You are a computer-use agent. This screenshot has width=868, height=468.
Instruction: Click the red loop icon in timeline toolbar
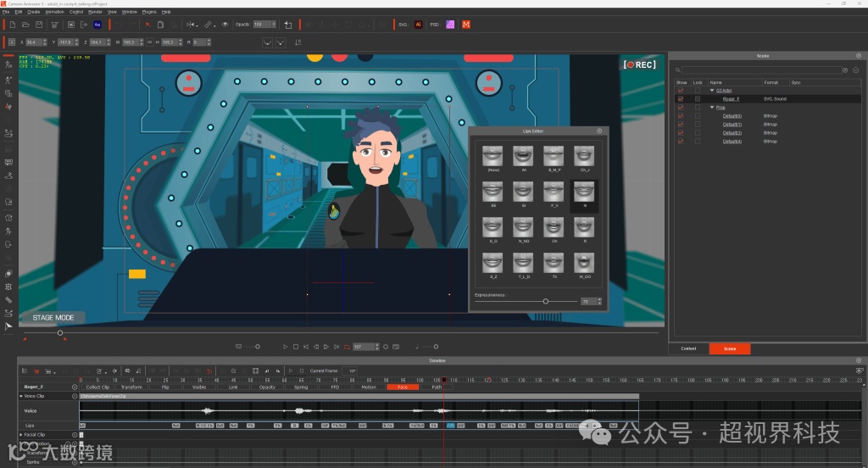point(209,371)
